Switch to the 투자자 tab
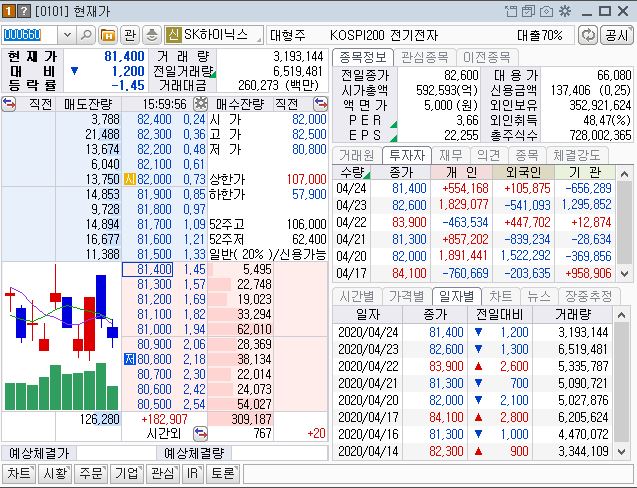This screenshot has width=637, height=488. 407,155
